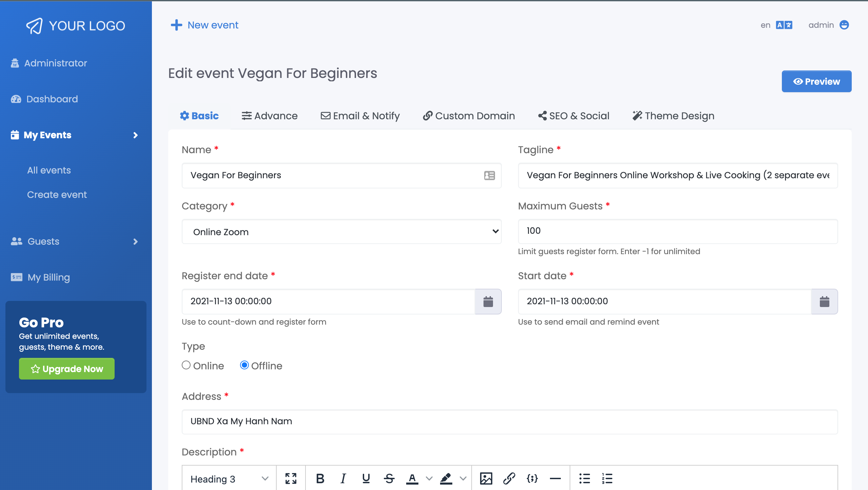Open the Heading 3 style dropdown
Viewport: 868px width, 490px height.
tap(228, 479)
